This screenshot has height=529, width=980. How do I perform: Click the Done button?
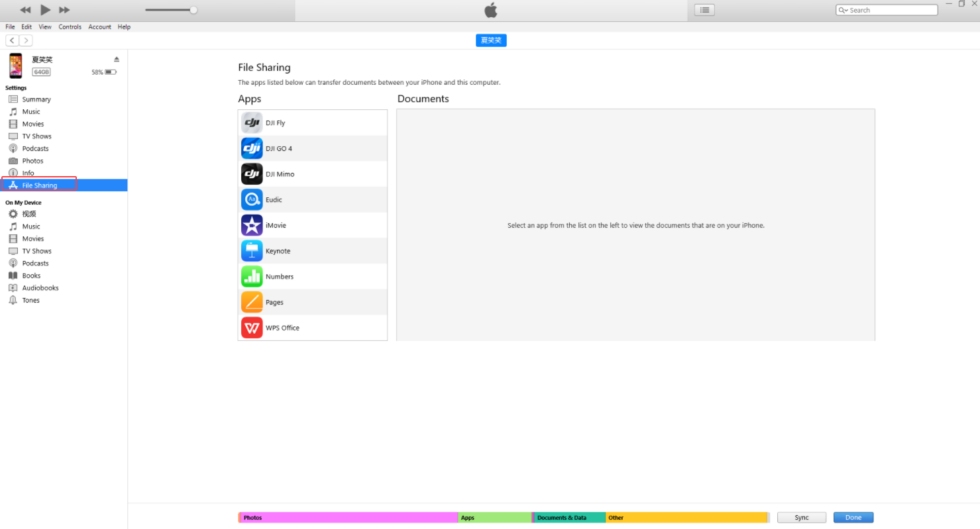coord(853,517)
